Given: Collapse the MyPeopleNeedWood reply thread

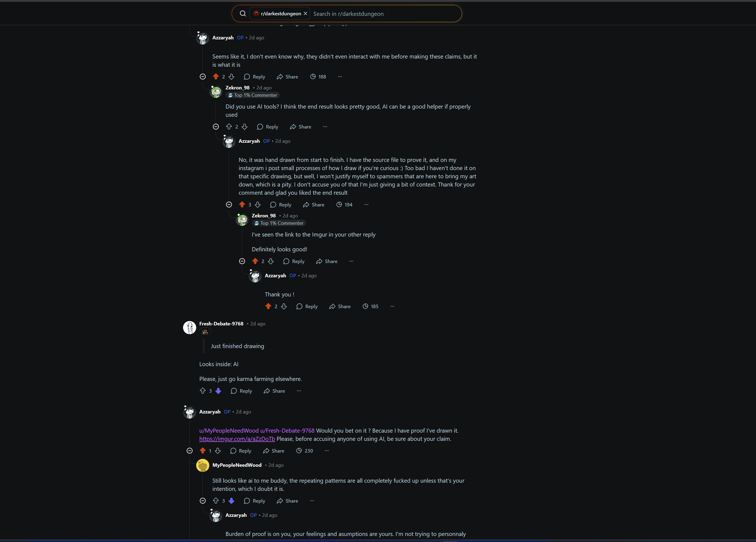Looking at the screenshot, I should point(203,501).
